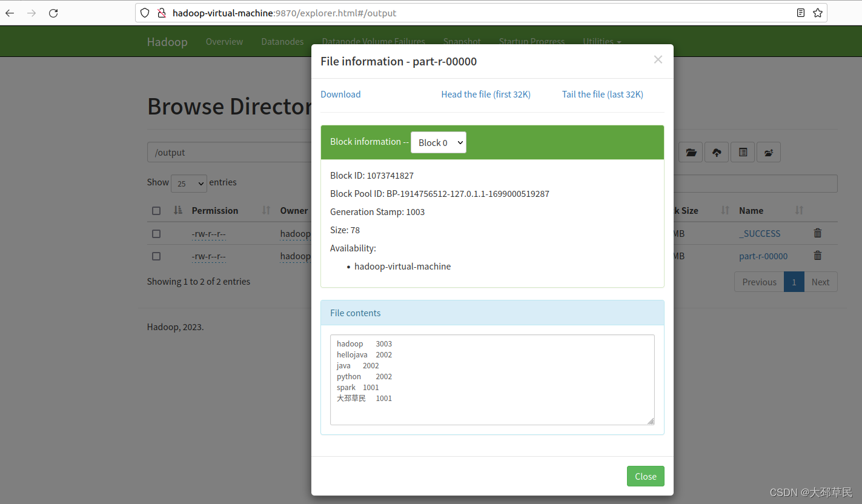Open the Show 25 entries dropdown

pos(189,183)
